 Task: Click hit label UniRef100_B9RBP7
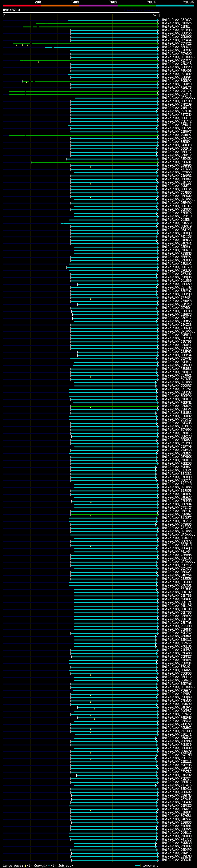click(176, 81)
